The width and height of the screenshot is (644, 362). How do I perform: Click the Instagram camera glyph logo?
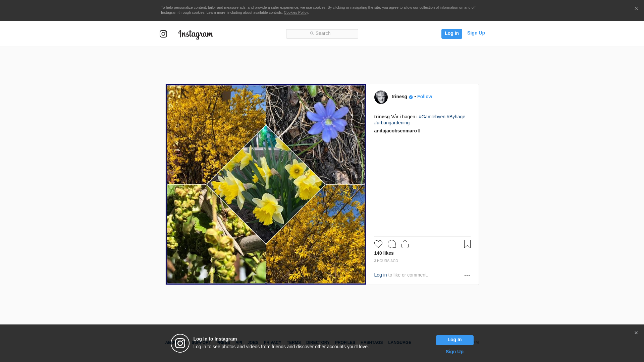click(x=163, y=34)
